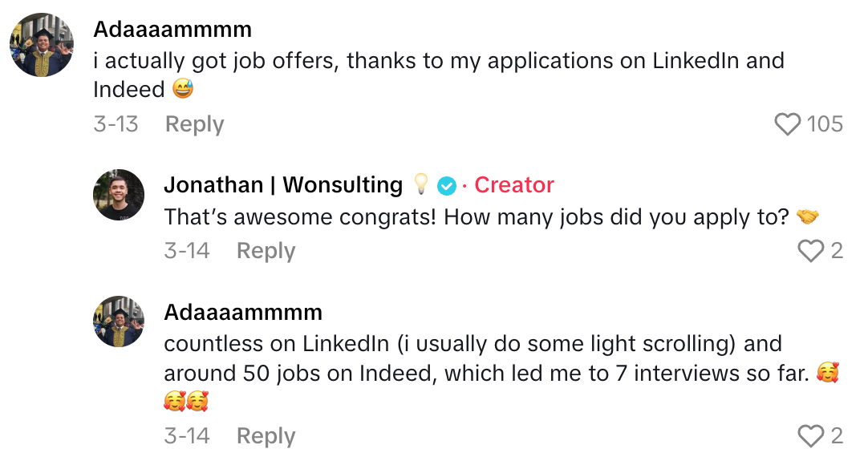Reply to Jonathan's question about job applications

click(266, 251)
